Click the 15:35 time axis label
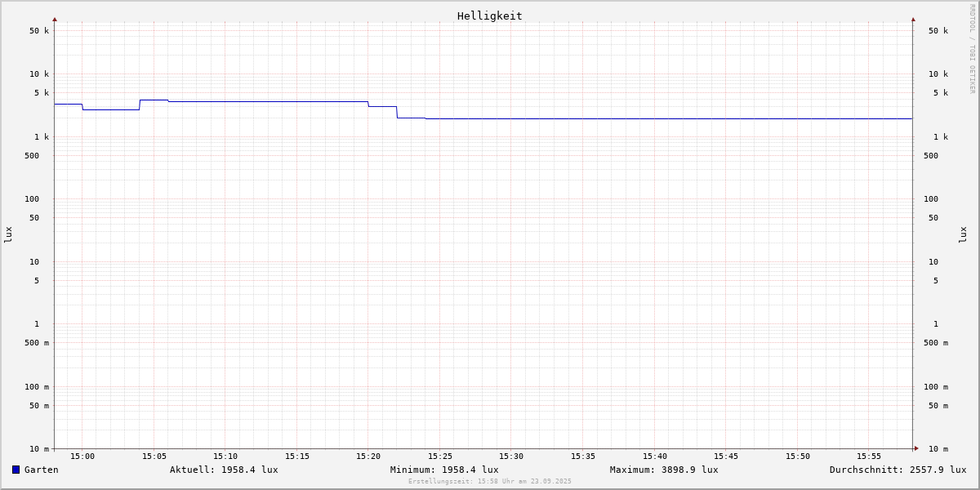Image resolution: width=980 pixels, height=490 pixels. pos(583,457)
